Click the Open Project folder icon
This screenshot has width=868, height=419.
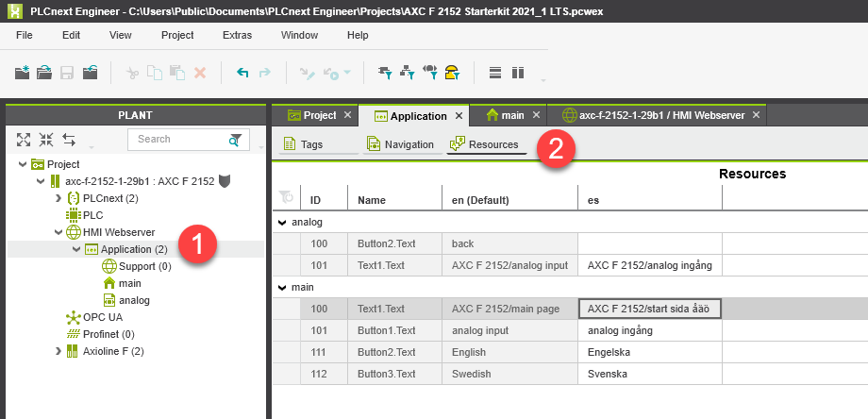(x=44, y=73)
